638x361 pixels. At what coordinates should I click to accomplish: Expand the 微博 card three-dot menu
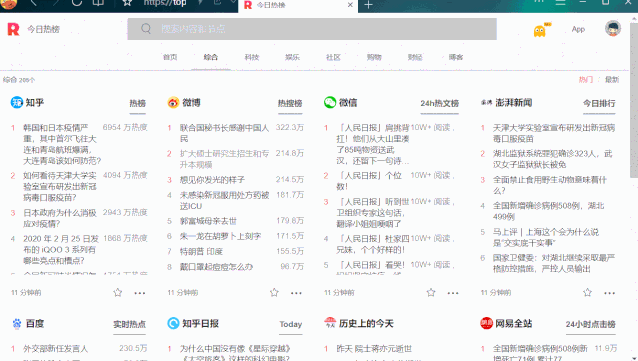pos(296,293)
